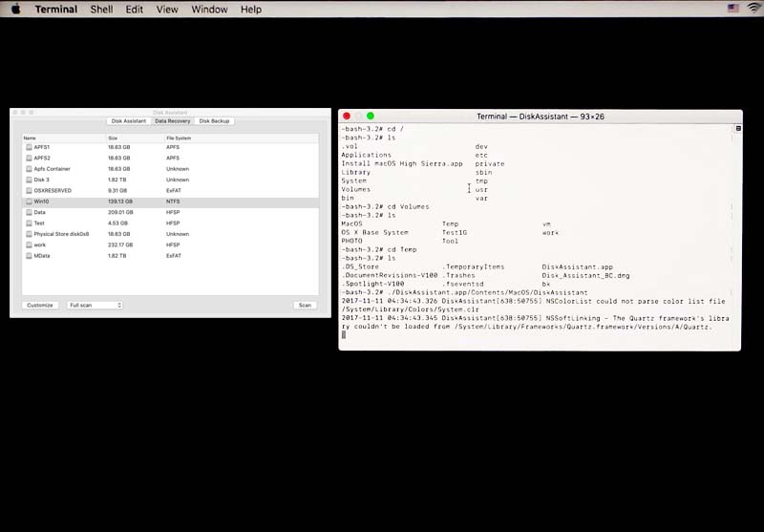Click the Terminal window title

pos(541,117)
